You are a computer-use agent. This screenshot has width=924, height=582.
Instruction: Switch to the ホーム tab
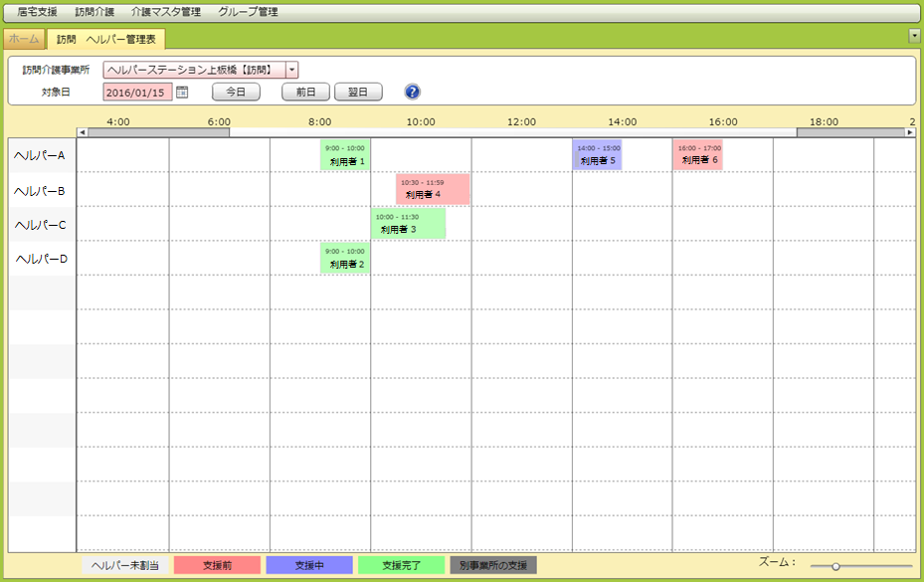(24, 39)
